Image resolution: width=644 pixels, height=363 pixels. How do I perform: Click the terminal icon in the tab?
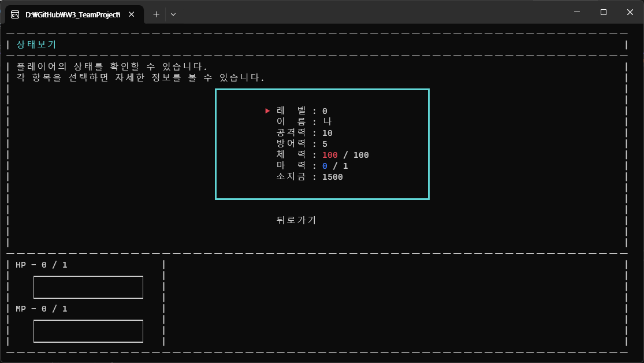(15, 14)
